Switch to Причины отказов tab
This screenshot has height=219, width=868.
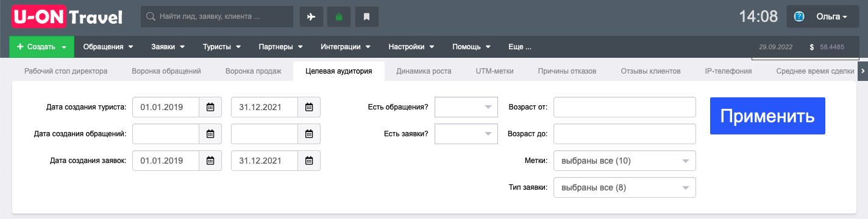(x=567, y=71)
